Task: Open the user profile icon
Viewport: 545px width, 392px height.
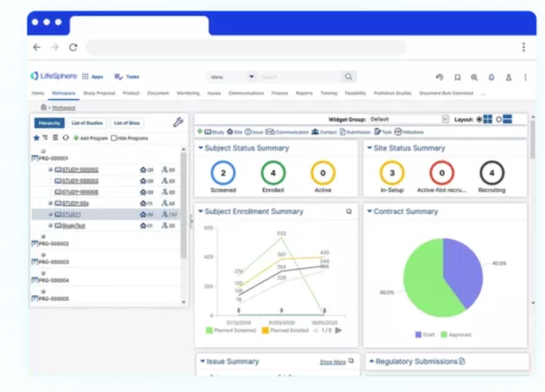Action: coord(508,77)
